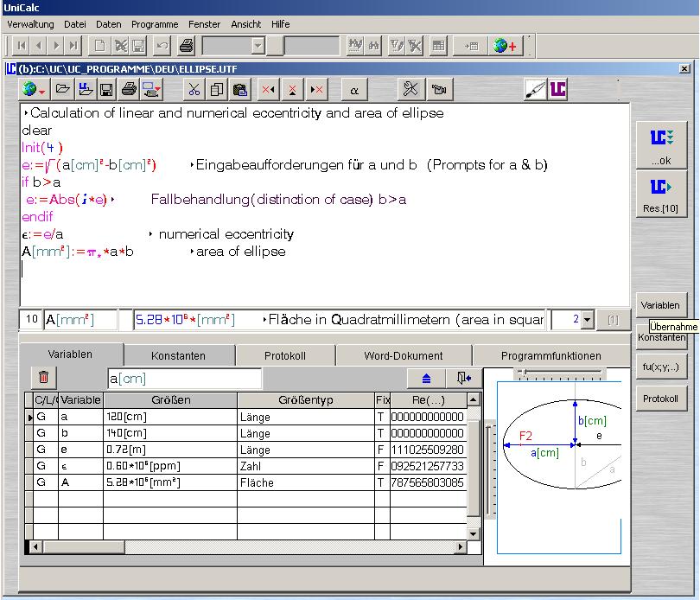The width and height of the screenshot is (700, 600).
Task: Click the next record arrow in top toolbar
Action: coord(56,46)
